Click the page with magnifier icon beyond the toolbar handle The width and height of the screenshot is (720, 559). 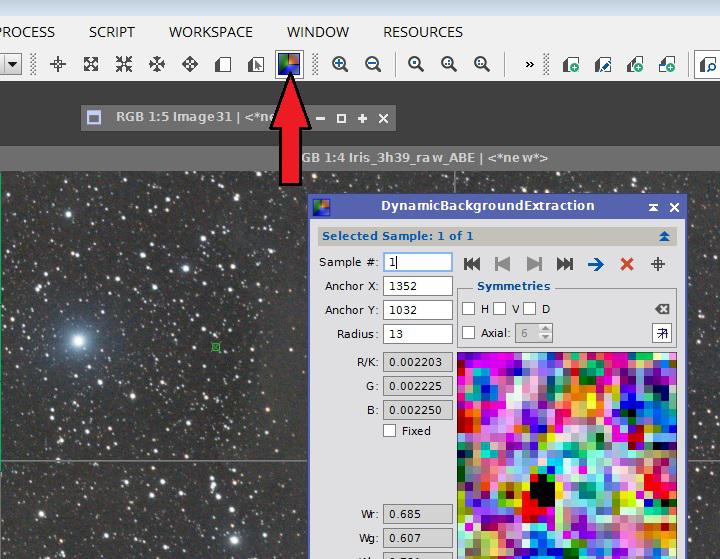click(707, 64)
